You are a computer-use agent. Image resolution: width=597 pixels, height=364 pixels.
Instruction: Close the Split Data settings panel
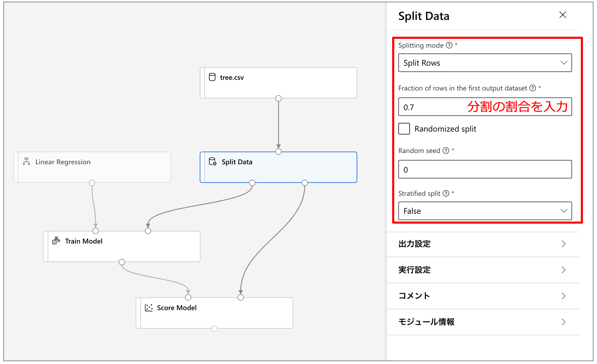(563, 15)
